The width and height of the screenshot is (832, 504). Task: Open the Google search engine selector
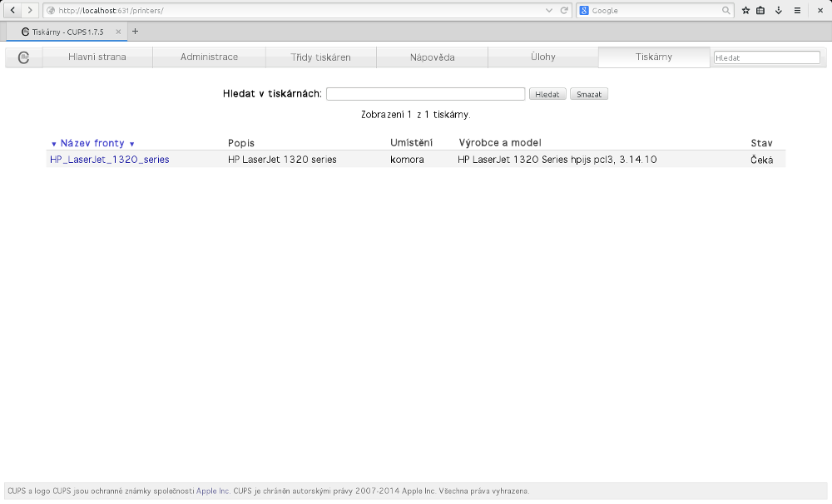click(x=585, y=11)
